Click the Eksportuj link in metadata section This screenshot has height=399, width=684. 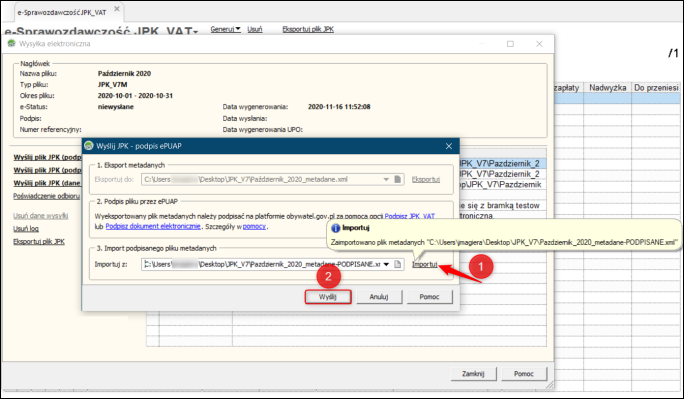426,179
